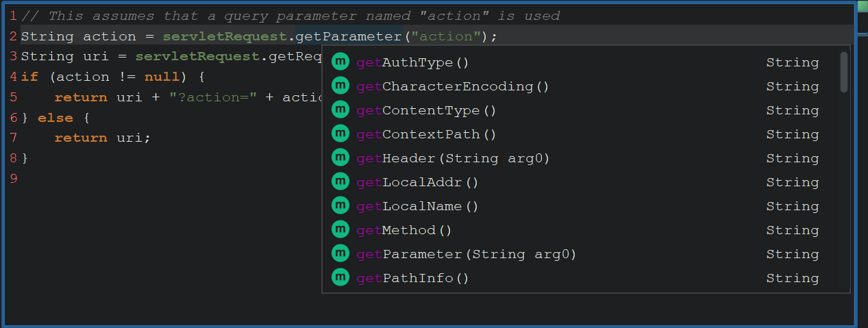Click the return uri statement on line 7
868x328 pixels.
(102, 138)
